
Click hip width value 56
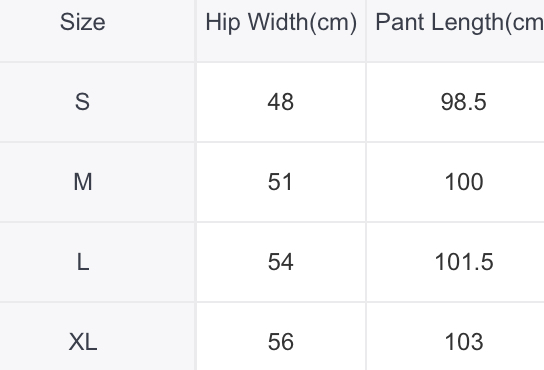point(281,342)
